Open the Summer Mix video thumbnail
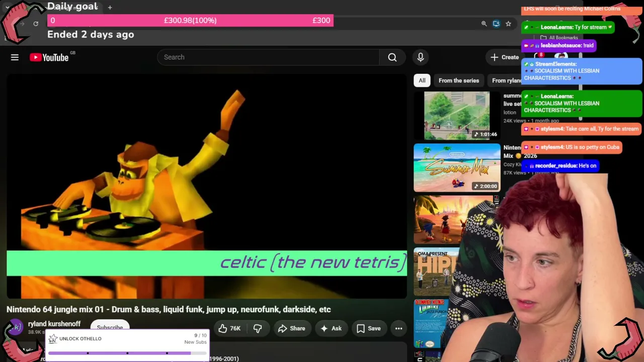 coord(457,168)
